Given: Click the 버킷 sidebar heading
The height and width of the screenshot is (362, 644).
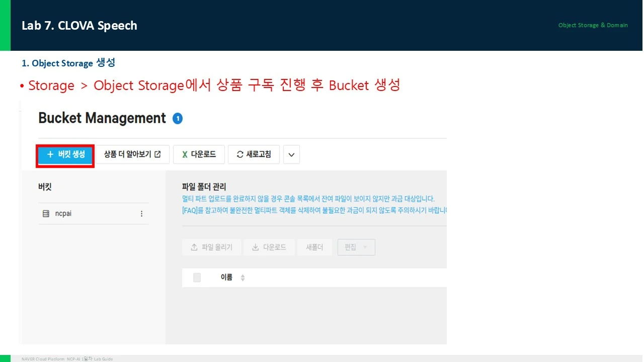Looking at the screenshot, I should [x=45, y=187].
